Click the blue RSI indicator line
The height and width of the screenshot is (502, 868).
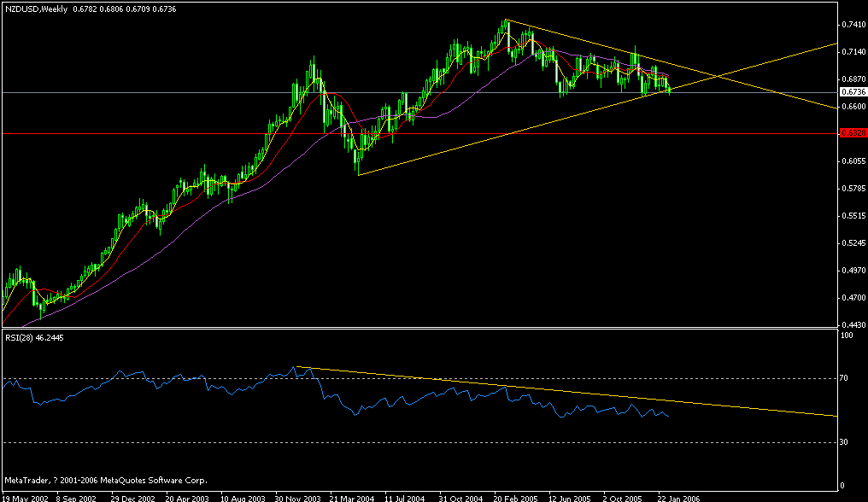point(470,393)
